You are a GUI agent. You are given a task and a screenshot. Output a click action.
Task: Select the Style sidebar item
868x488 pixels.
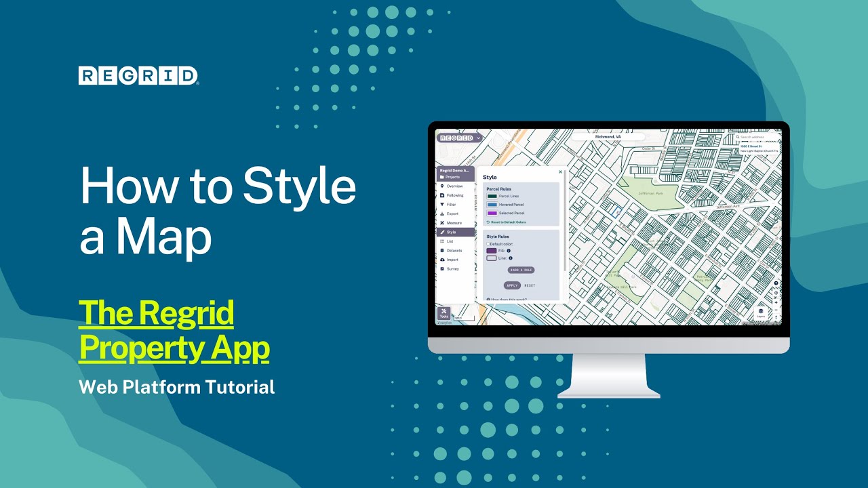coord(456,232)
